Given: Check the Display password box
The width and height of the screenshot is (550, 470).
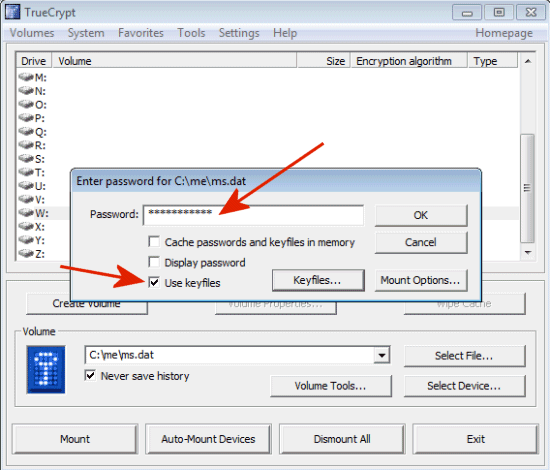Looking at the screenshot, I should click(154, 262).
